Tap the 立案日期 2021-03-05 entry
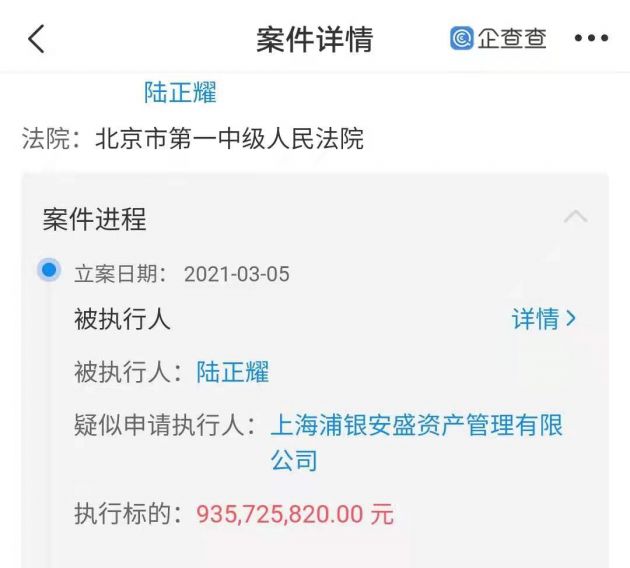The image size is (630, 568). coord(182,274)
